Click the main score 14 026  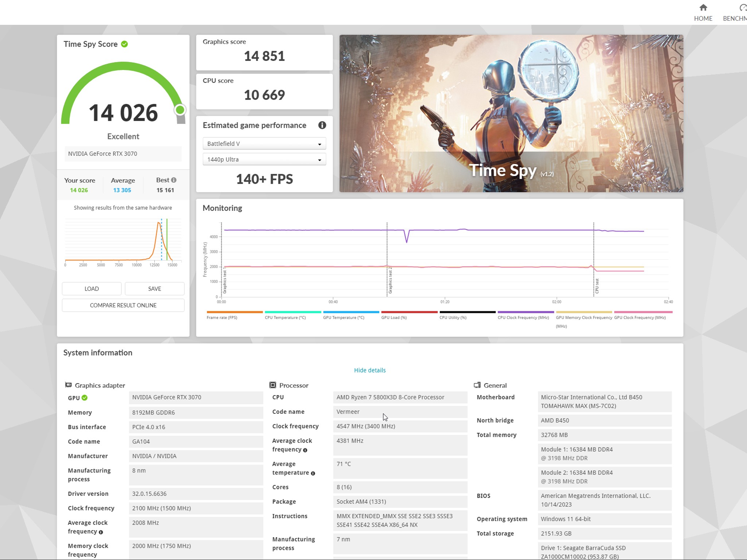123,113
